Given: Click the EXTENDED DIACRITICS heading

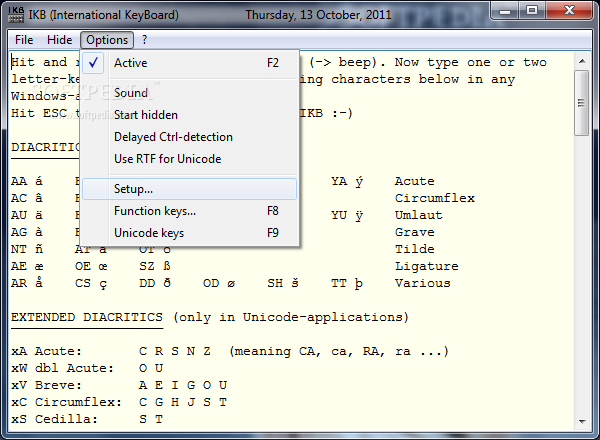Looking at the screenshot, I should pyautogui.click(x=87, y=317).
